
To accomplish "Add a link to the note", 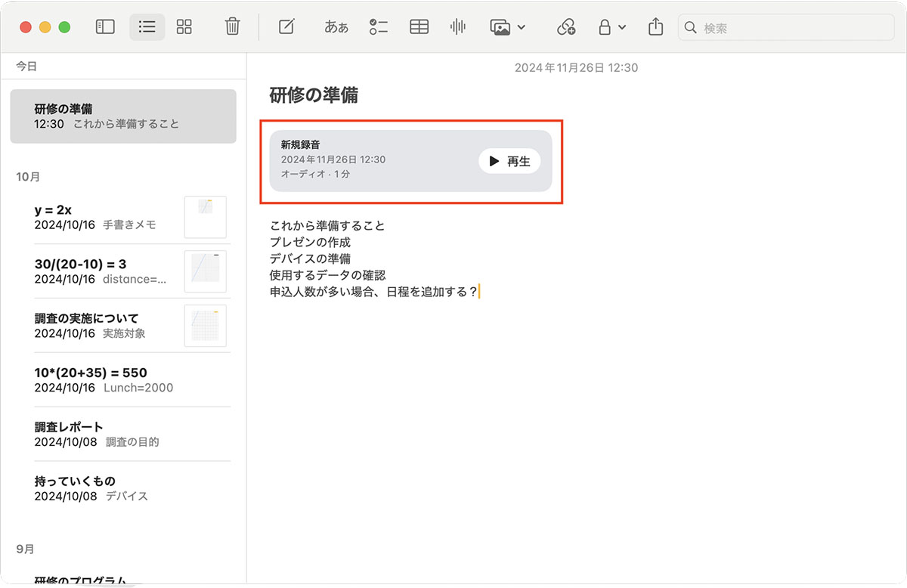I will click(565, 27).
